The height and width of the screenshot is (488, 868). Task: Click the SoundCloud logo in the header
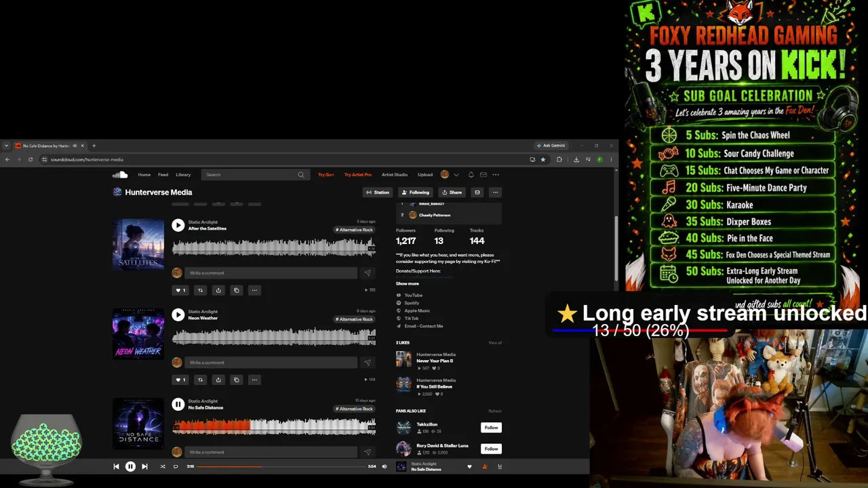point(120,175)
